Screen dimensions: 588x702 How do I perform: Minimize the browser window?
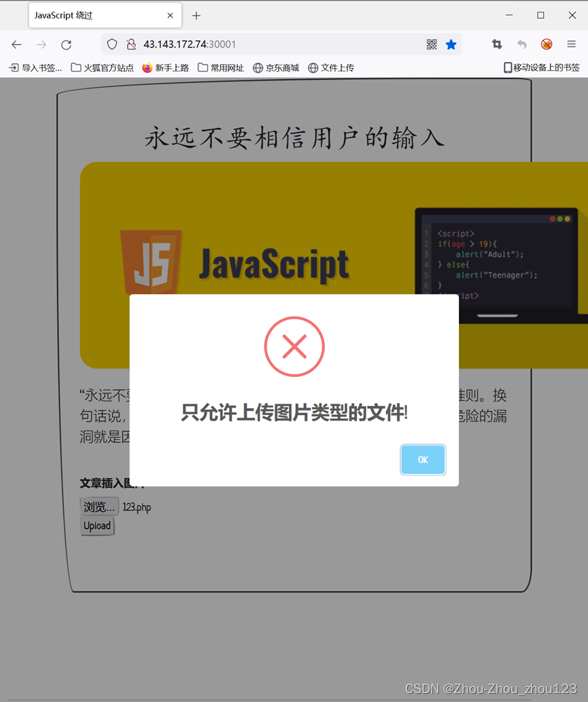tap(509, 15)
